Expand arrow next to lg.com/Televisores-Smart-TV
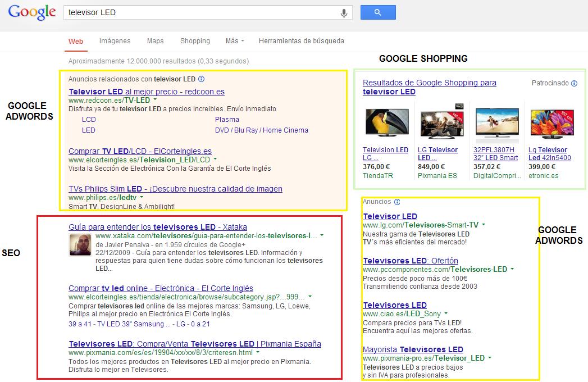 tap(484, 224)
